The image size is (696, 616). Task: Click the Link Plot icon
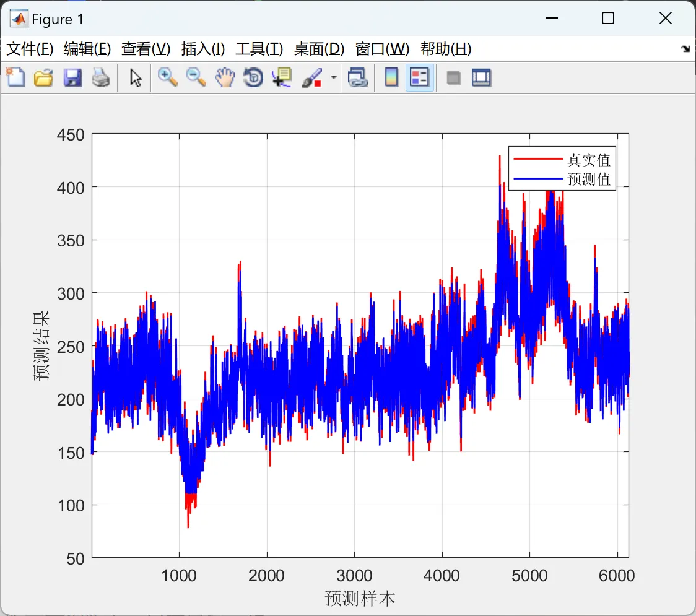[x=358, y=77]
